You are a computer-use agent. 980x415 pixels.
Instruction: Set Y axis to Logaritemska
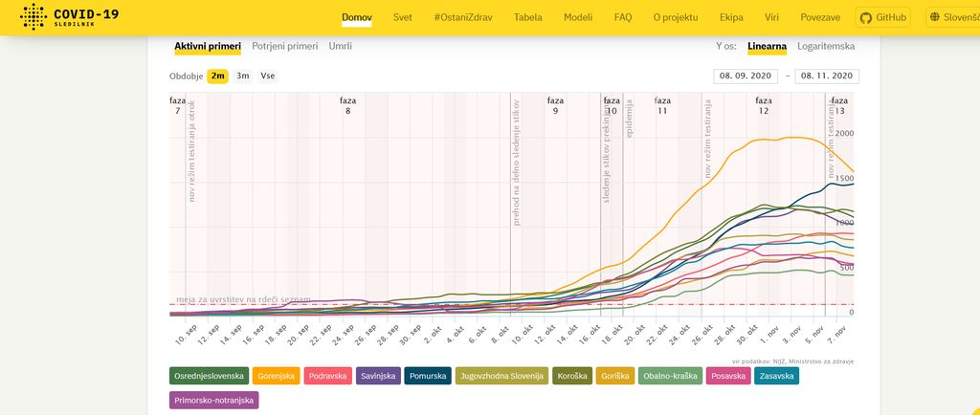click(826, 46)
